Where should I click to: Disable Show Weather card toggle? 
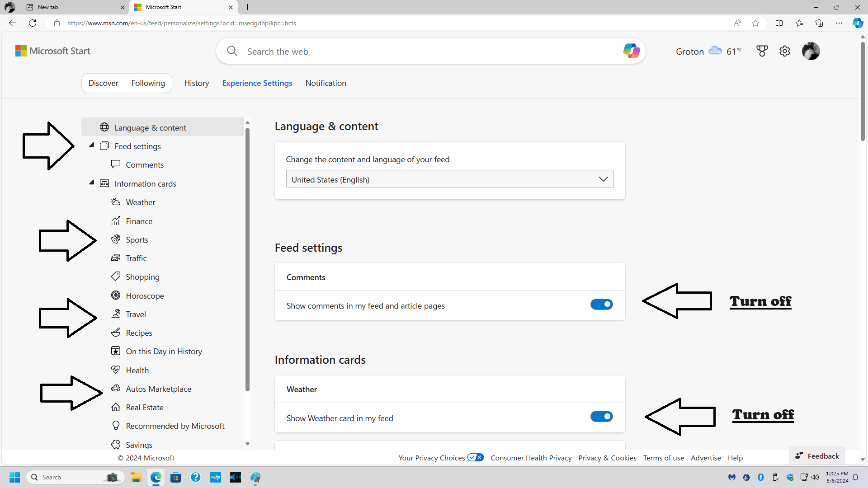(x=601, y=417)
